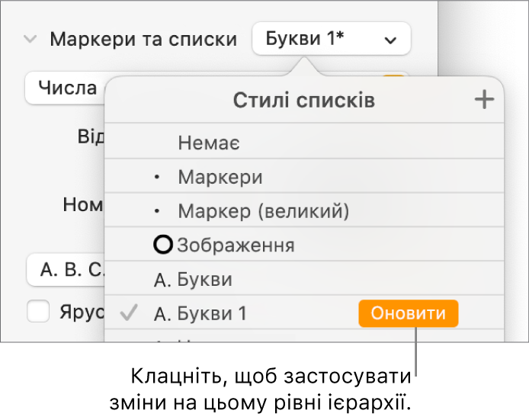Collapse the Маркери та списки section
The image size is (529, 420).
[30, 39]
